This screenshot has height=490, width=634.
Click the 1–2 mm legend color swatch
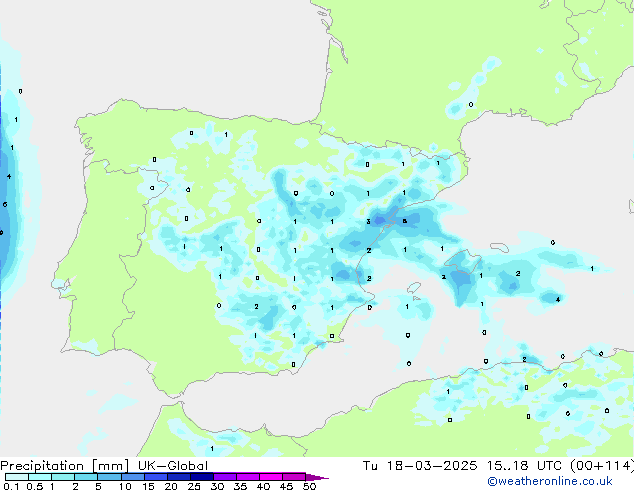tap(63, 477)
